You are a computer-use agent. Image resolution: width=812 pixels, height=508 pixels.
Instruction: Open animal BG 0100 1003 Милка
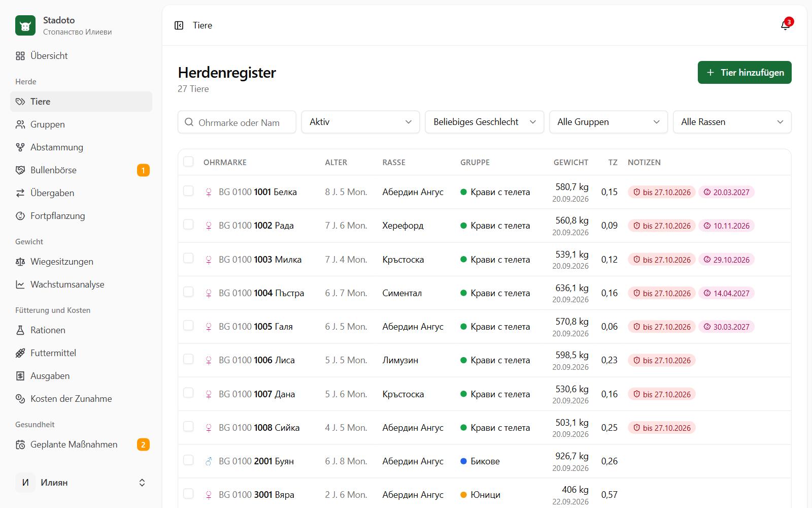click(260, 260)
